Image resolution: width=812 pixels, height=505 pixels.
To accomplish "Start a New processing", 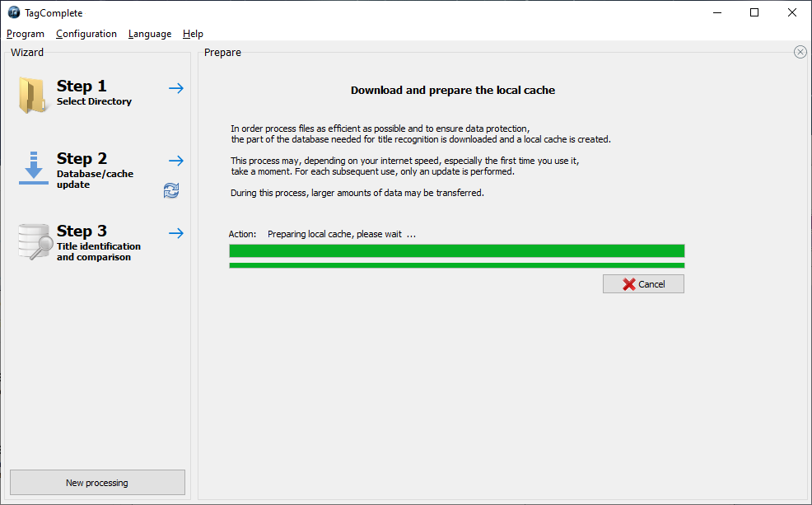I will point(97,483).
